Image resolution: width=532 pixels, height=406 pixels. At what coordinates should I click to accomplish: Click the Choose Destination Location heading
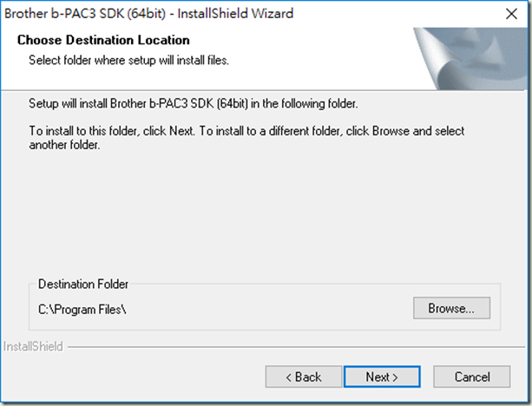pos(103,40)
